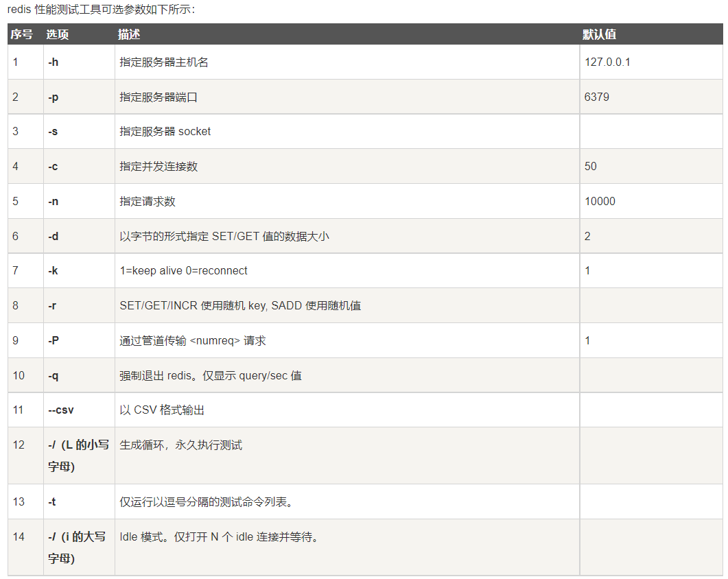Click the --csv option cell
Viewport: 728px width, 579px height.
click(61, 410)
